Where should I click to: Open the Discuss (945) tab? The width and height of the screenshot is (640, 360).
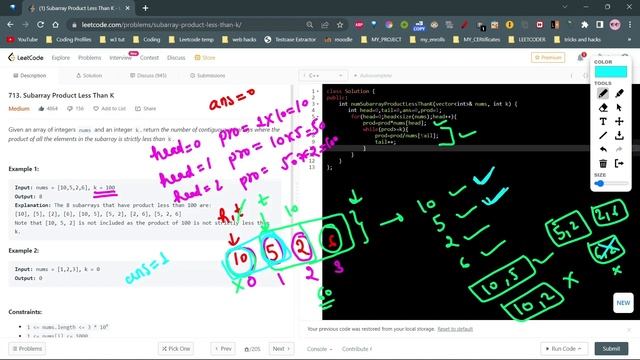click(148, 76)
